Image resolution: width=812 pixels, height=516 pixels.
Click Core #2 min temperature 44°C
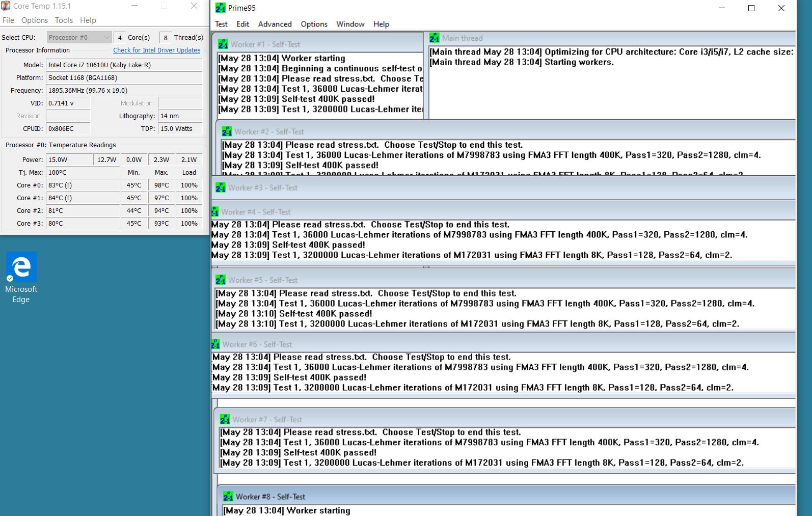point(134,211)
